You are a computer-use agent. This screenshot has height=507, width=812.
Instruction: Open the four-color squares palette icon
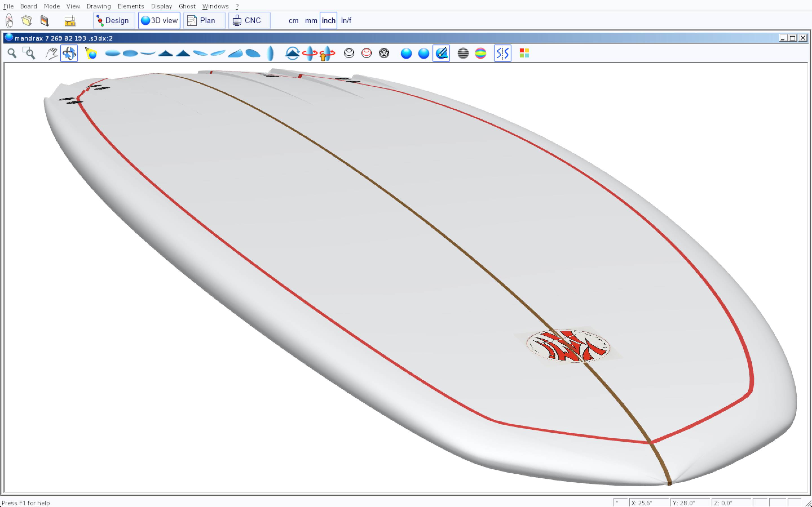[x=524, y=53]
